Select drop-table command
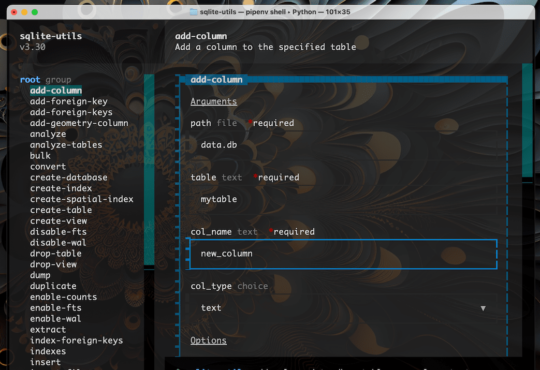This screenshot has width=540, height=370. pos(55,254)
